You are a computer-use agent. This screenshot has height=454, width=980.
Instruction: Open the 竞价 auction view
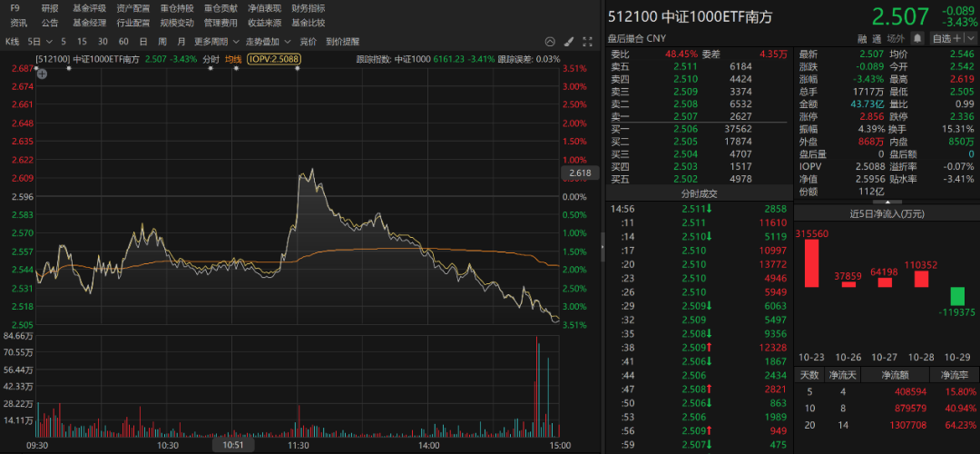coord(309,42)
